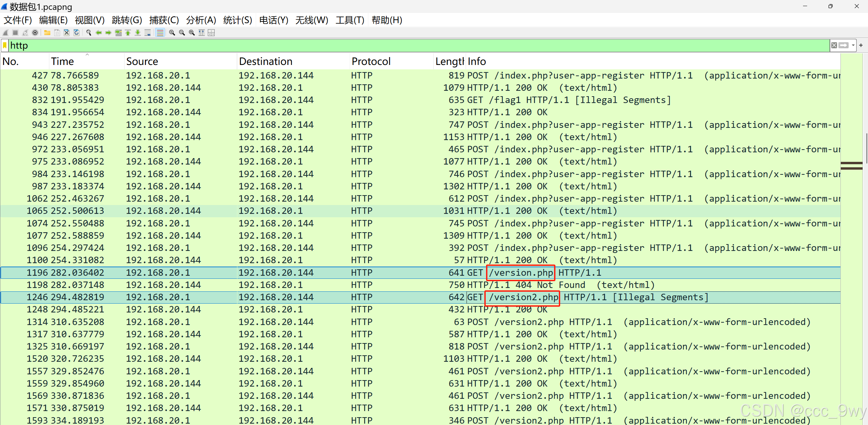This screenshot has width=868, height=425.
Task: Open capture options gear icon
Action: pyautogui.click(x=35, y=33)
